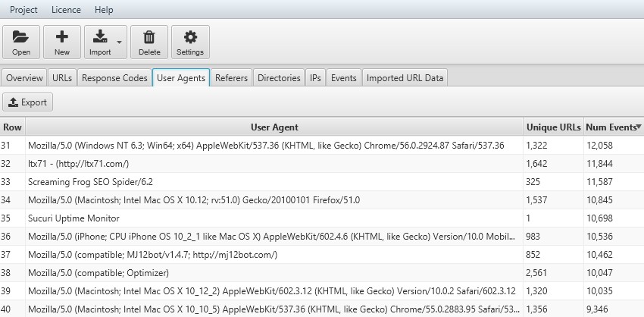Toggle sort arrow on Num Events column

[638, 127]
